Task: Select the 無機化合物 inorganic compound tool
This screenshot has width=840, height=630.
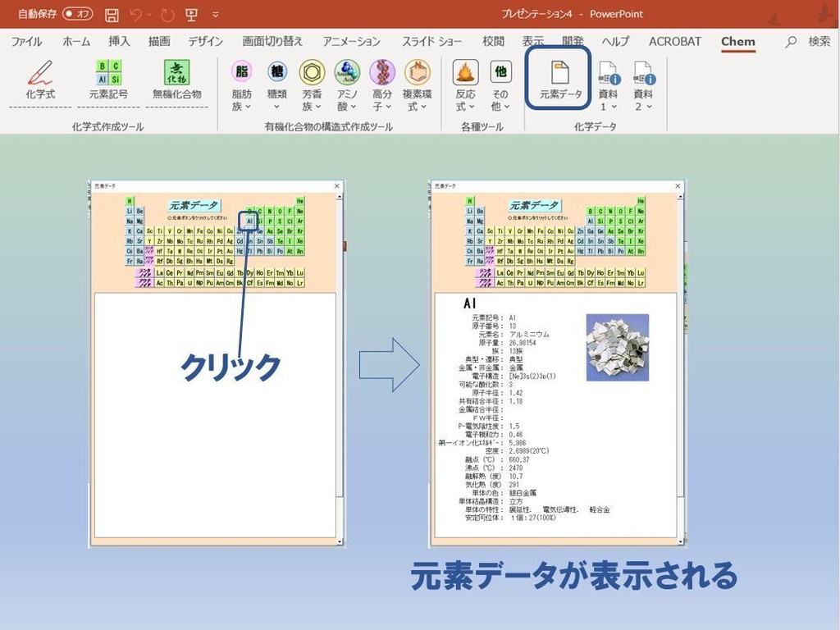Action: pos(177,80)
